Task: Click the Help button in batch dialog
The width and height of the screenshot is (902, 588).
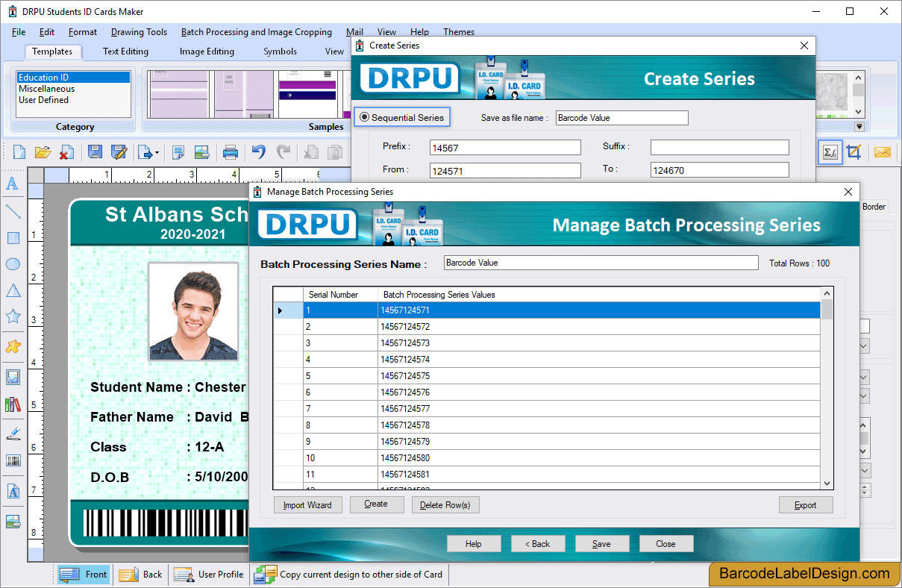Action: click(x=474, y=544)
